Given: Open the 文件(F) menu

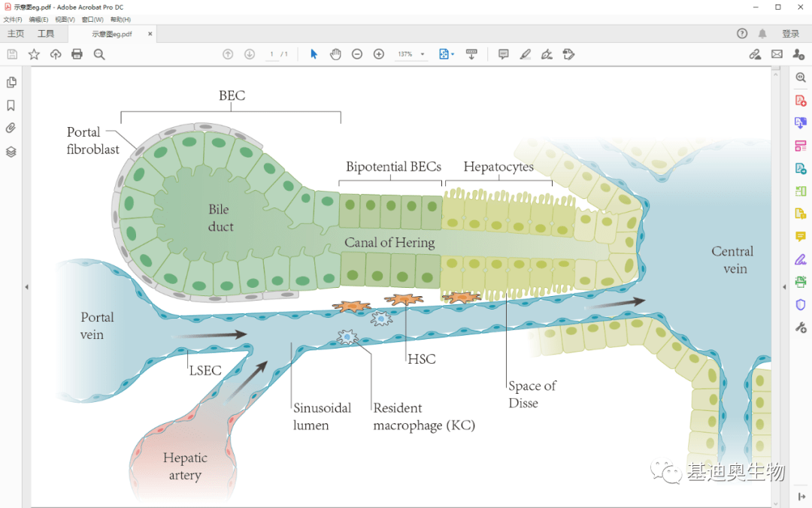Looking at the screenshot, I should tap(13, 20).
